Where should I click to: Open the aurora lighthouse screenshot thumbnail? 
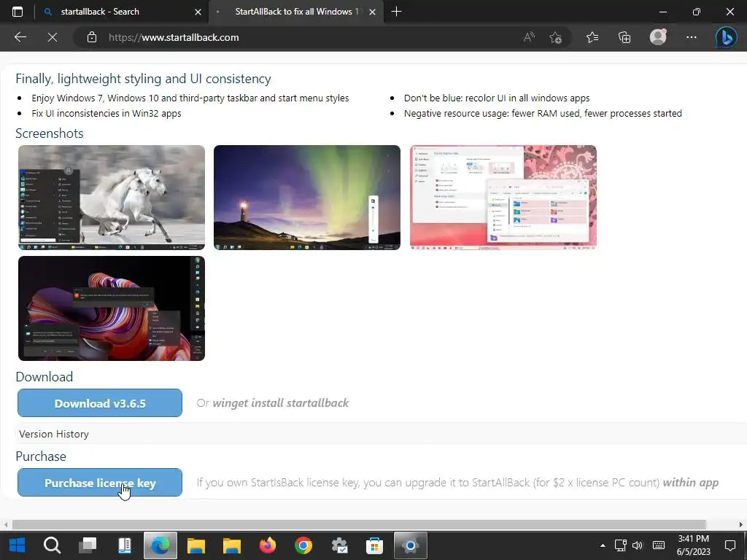pyautogui.click(x=307, y=197)
